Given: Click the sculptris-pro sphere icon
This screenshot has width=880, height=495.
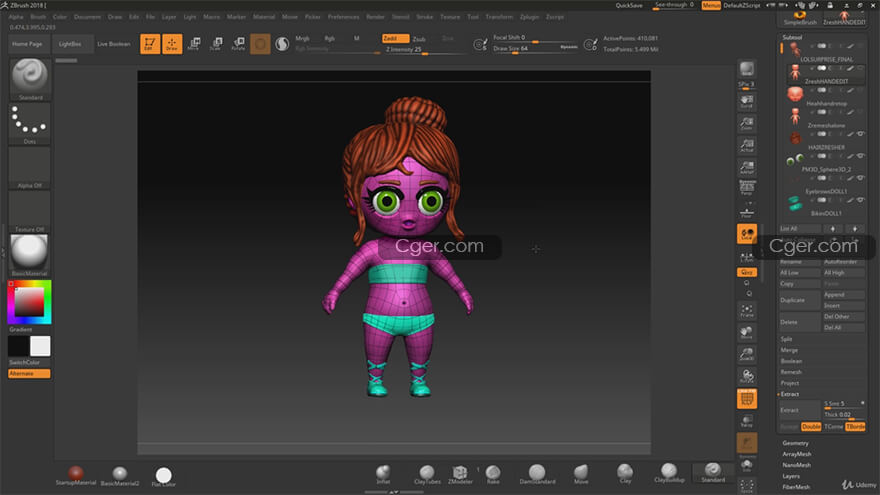Looking at the screenshot, I should 282,44.
